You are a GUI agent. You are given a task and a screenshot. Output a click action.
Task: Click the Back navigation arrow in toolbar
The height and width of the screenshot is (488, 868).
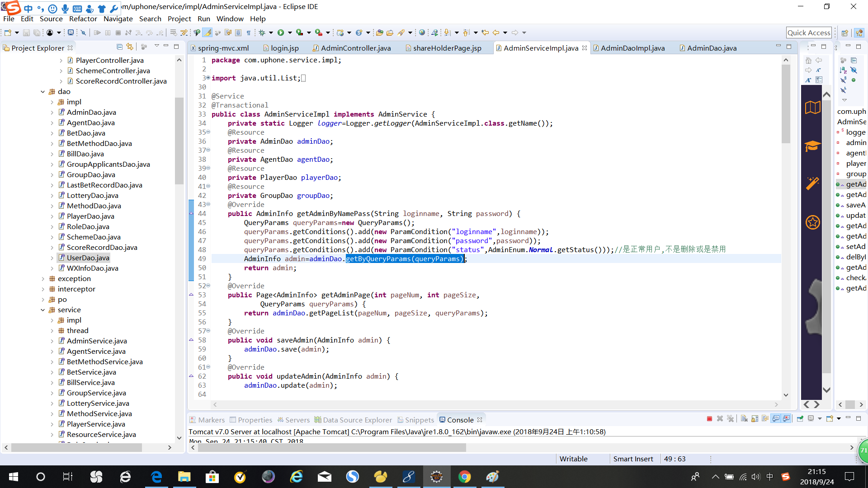(x=496, y=33)
